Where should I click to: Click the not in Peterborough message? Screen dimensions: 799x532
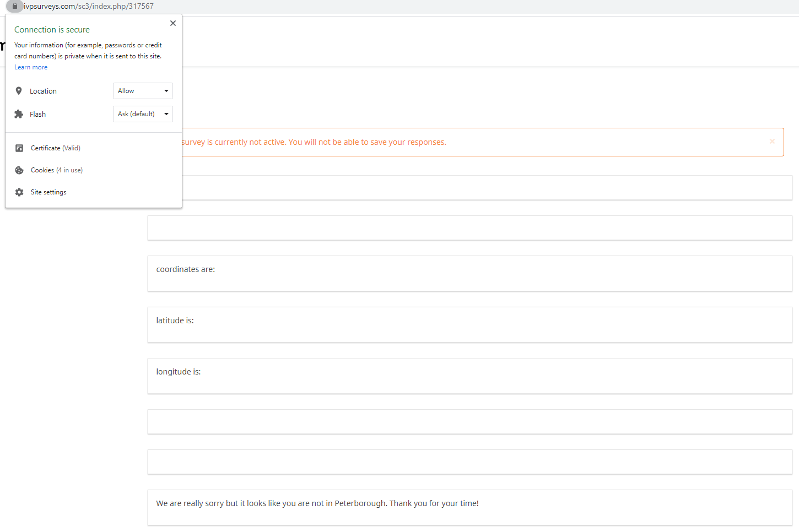tap(317, 503)
